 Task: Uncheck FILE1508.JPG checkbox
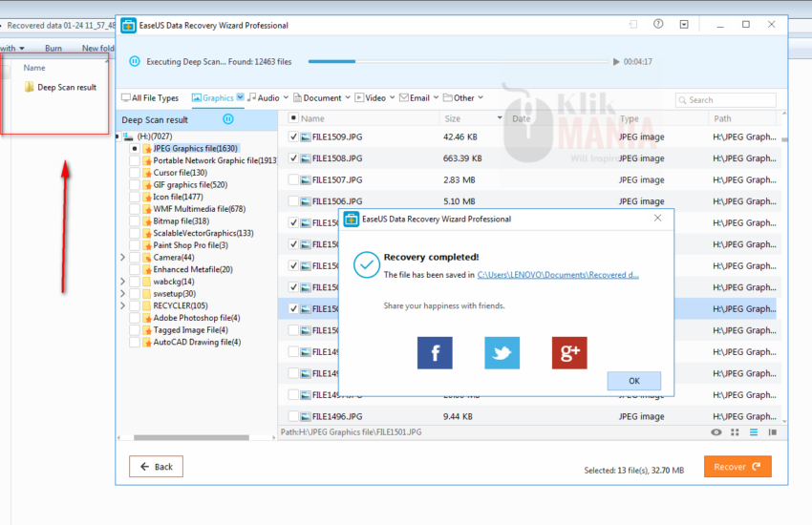point(293,158)
